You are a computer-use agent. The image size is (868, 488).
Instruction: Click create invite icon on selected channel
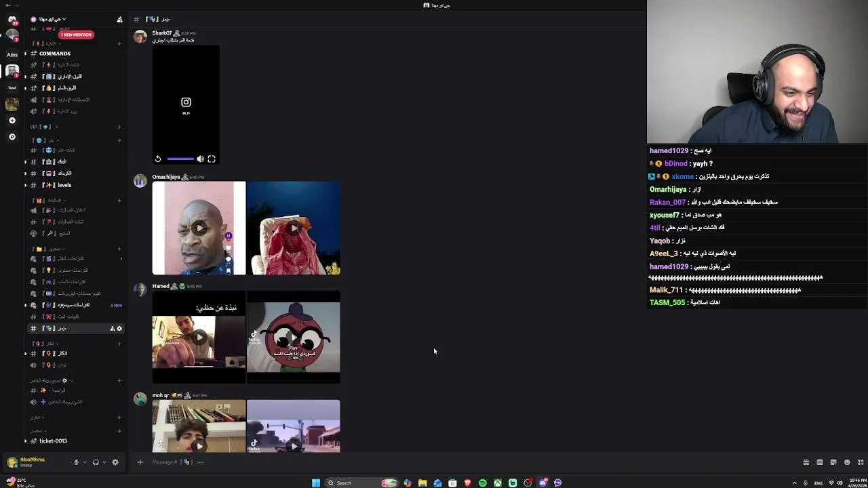coord(112,329)
